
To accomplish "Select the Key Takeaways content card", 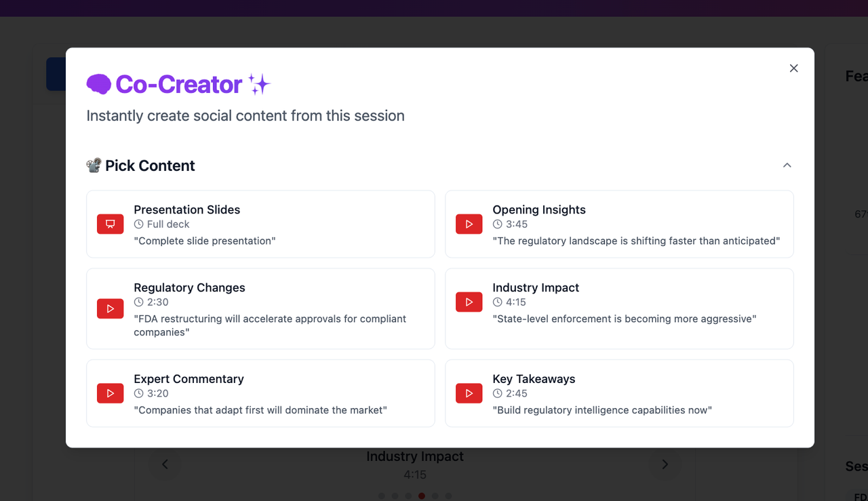I will (x=619, y=393).
